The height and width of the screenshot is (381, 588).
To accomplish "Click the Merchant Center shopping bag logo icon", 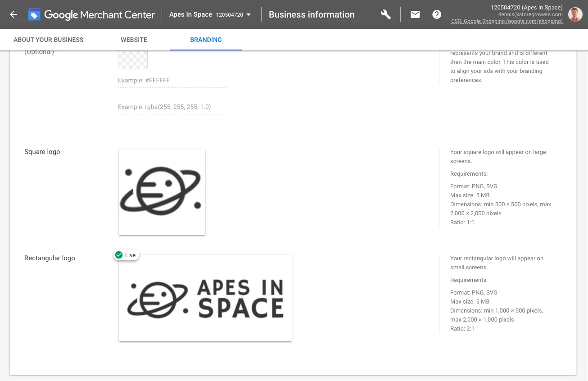I will (34, 14).
